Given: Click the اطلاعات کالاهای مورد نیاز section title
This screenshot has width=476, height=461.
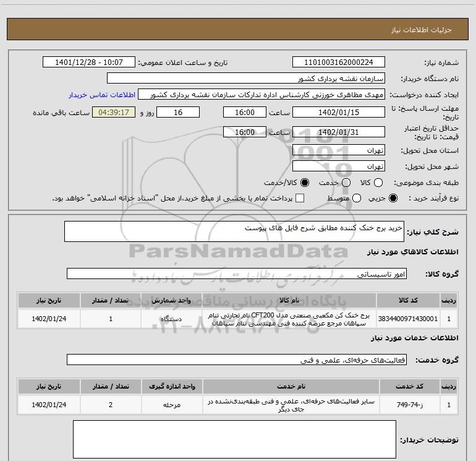Looking at the screenshot, I should (x=413, y=252).
